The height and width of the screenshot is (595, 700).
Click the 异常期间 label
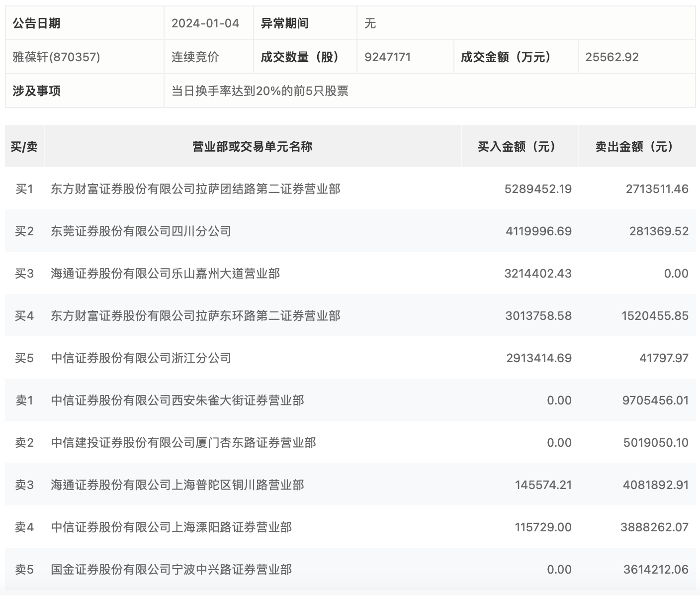285,23
